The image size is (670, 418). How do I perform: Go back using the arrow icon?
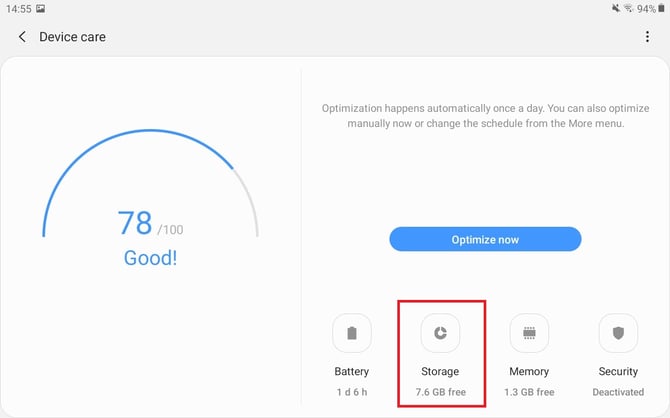pos(22,37)
